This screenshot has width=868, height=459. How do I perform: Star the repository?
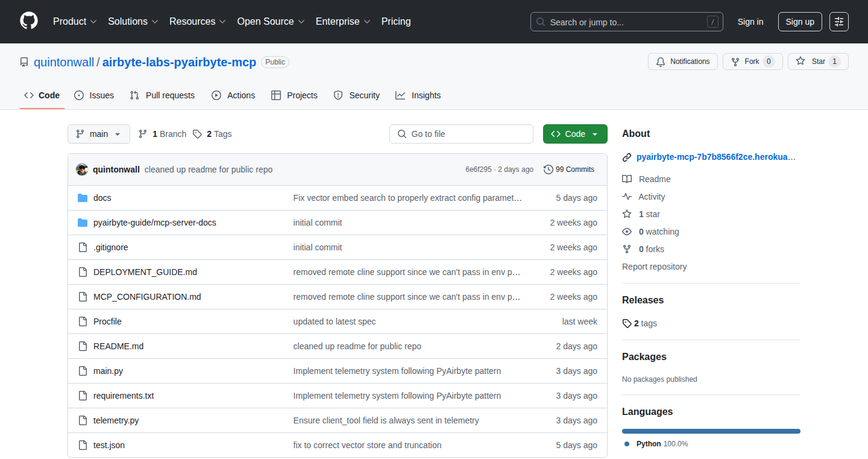[x=818, y=62]
